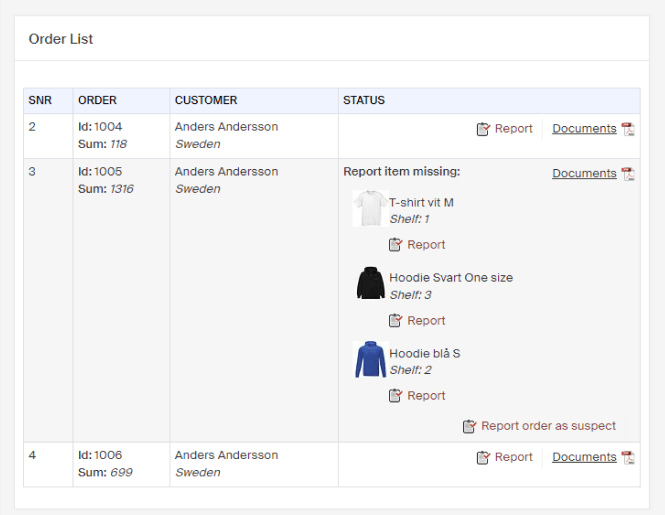Viewport: 665px width, 515px height.
Task: Click the STATUS column header
Action: pyautogui.click(x=364, y=101)
